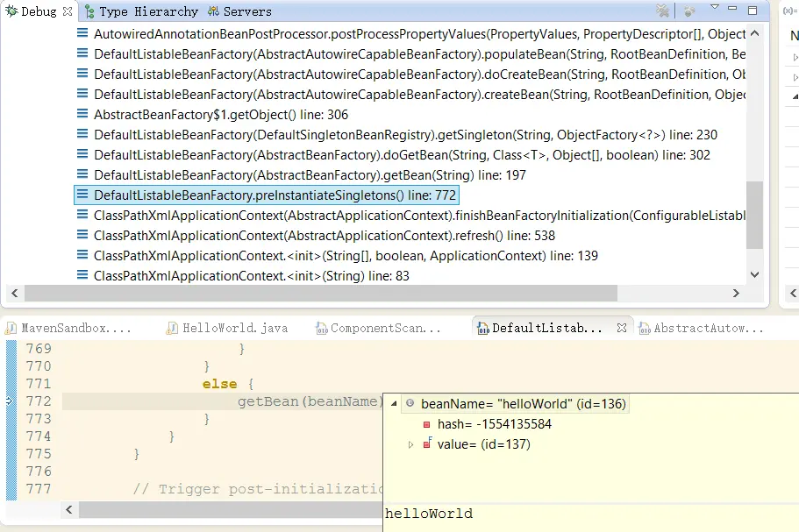This screenshot has height=532, width=799.
Task: Open the AbstractAutow... editor tab
Action: (x=701, y=329)
